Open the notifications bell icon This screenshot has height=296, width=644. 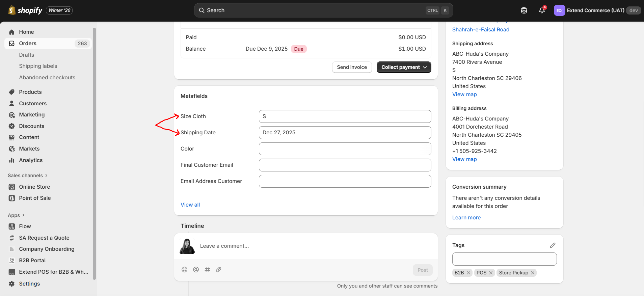coord(542,10)
